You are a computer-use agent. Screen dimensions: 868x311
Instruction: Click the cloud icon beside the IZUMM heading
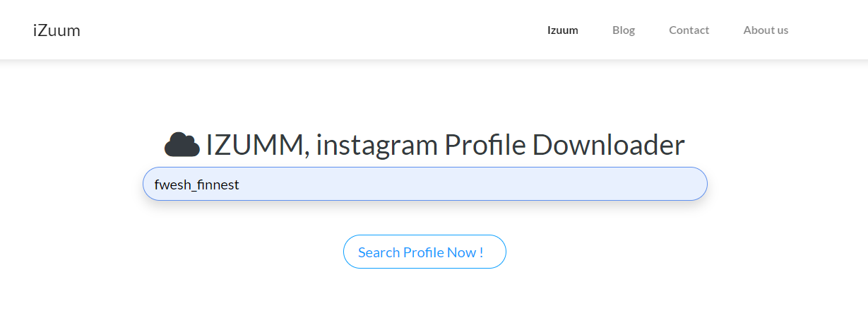click(x=182, y=145)
